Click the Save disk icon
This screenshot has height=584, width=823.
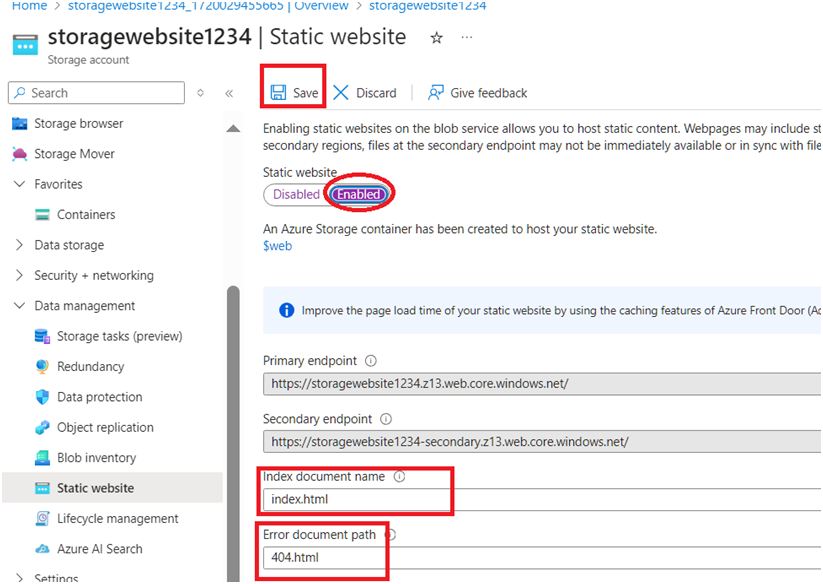278,93
